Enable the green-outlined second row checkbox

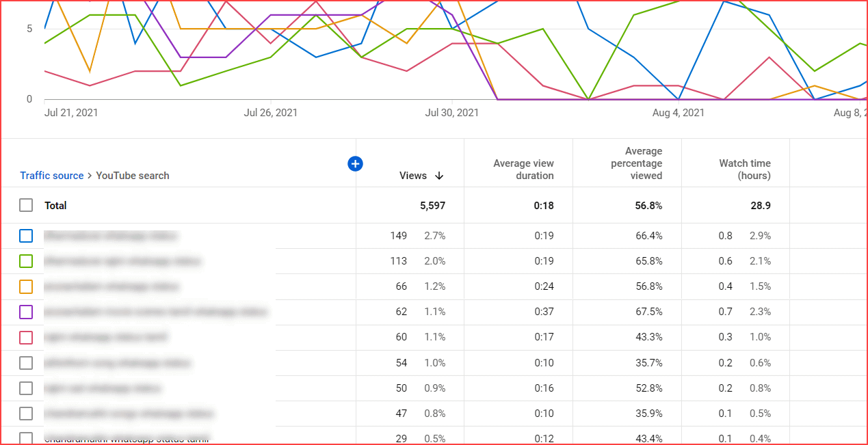[x=25, y=260]
